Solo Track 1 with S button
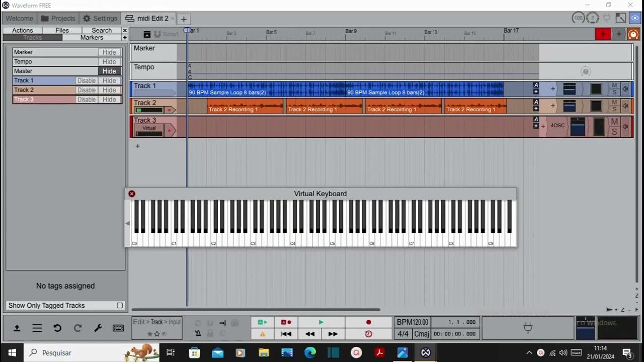The image size is (644, 362). pyautogui.click(x=614, y=93)
